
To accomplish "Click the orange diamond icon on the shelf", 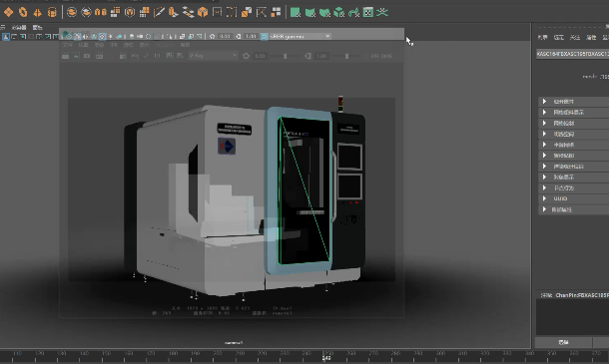I will (8, 12).
